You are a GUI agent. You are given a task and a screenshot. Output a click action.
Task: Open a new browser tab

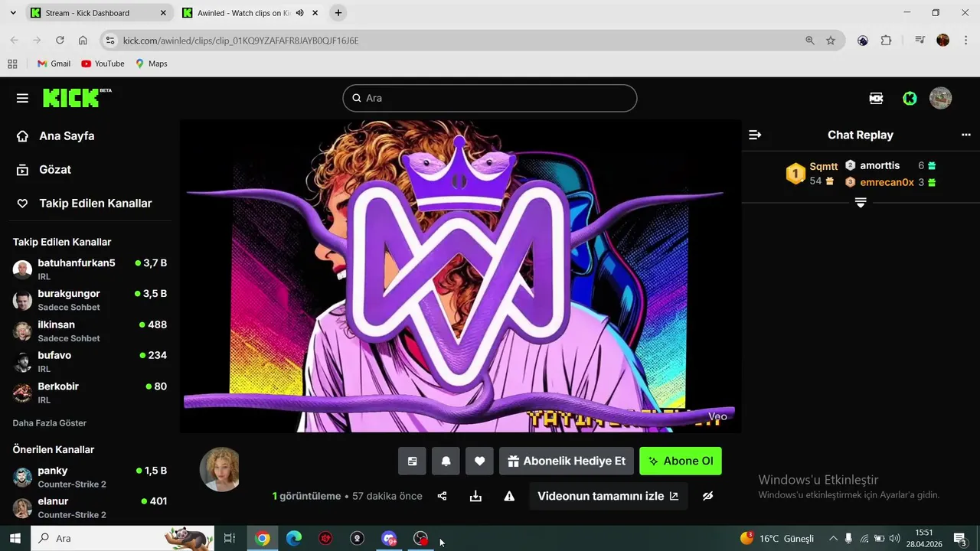(338, 13)
